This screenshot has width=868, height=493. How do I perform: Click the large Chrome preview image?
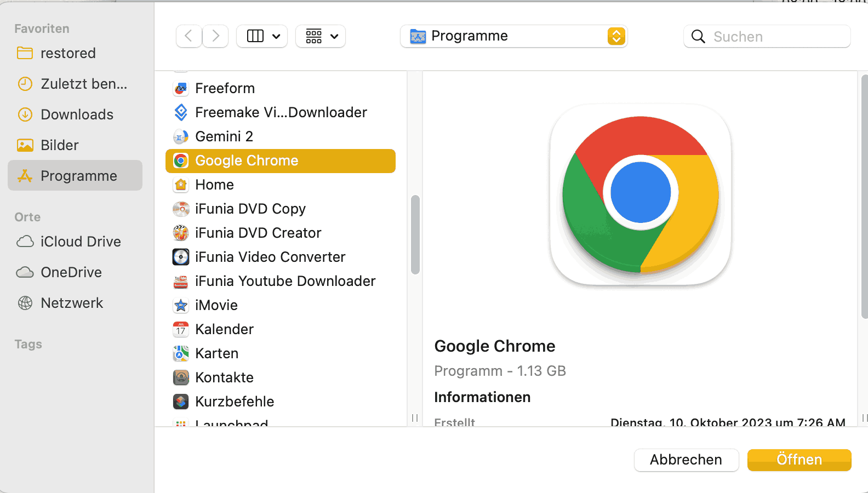pyautogui.click(x=641, y=194)
